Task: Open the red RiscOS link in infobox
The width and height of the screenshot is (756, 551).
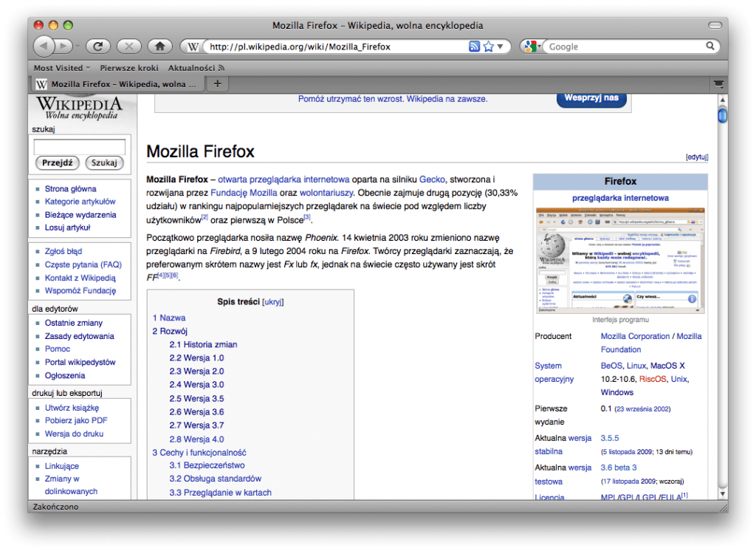Action: (653, 379)
